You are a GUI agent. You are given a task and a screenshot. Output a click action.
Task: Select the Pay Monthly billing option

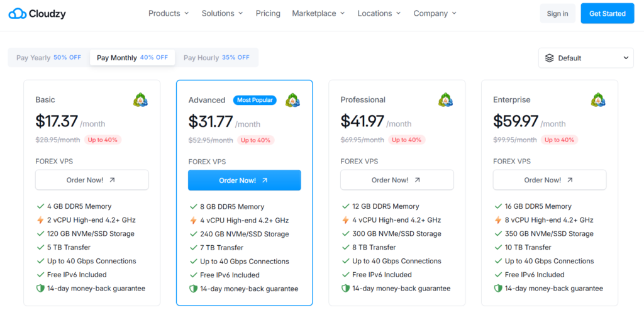tap(132, 58)
